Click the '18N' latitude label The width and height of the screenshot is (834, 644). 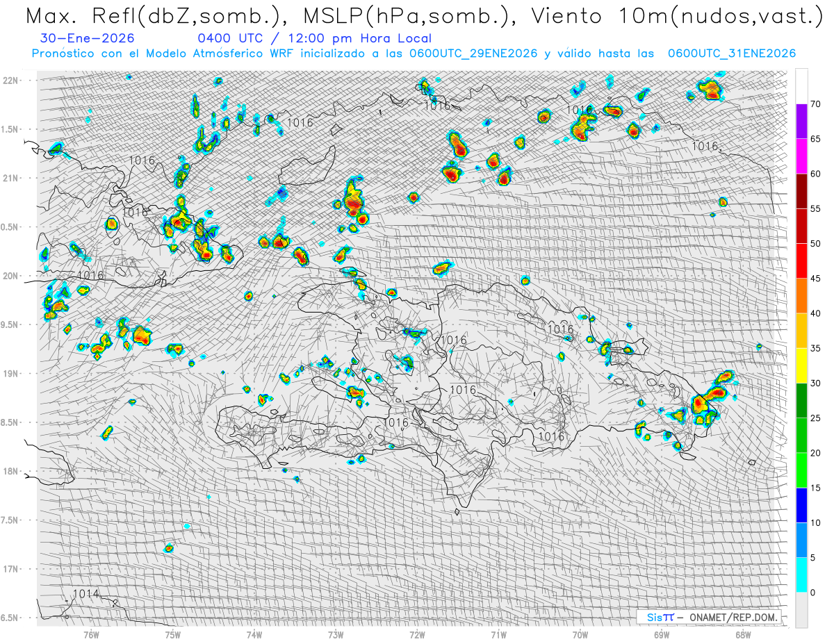tap(10, 471)
